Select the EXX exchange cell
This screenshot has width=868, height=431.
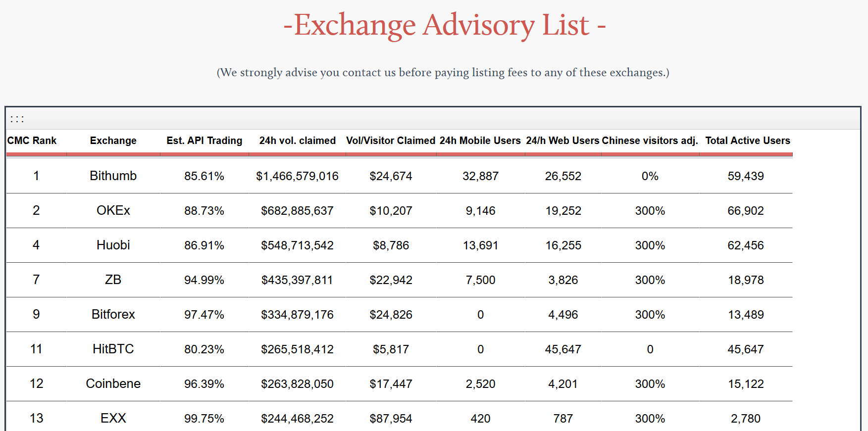[x=113, y=419]
